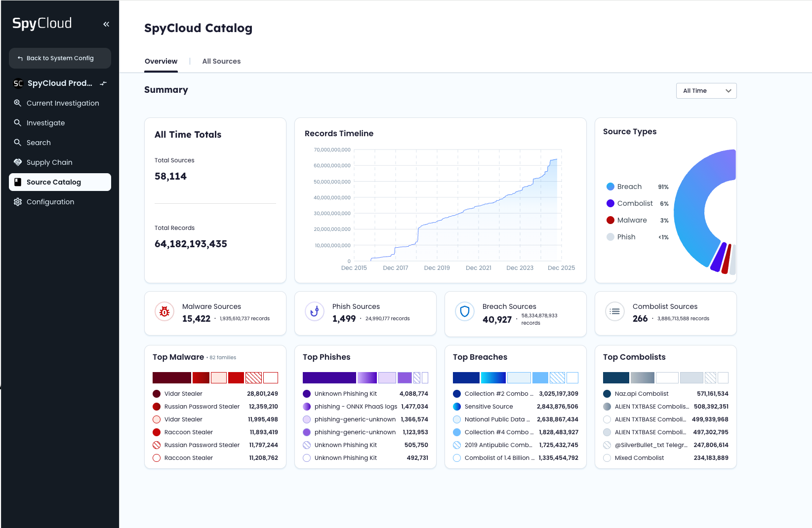Click the back arrow icon in Back to System Config
This screenshot has width=812, height=528.
pyautogui.click(x=20, y=58)
